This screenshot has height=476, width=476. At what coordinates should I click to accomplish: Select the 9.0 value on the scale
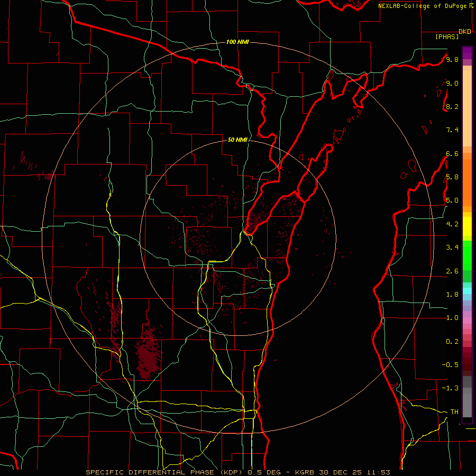[452, 83]
